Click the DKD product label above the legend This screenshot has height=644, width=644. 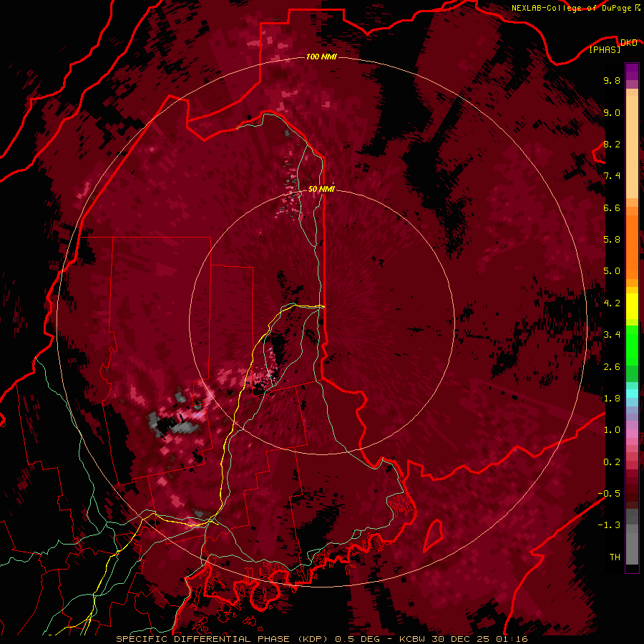[x=629, y=42]
